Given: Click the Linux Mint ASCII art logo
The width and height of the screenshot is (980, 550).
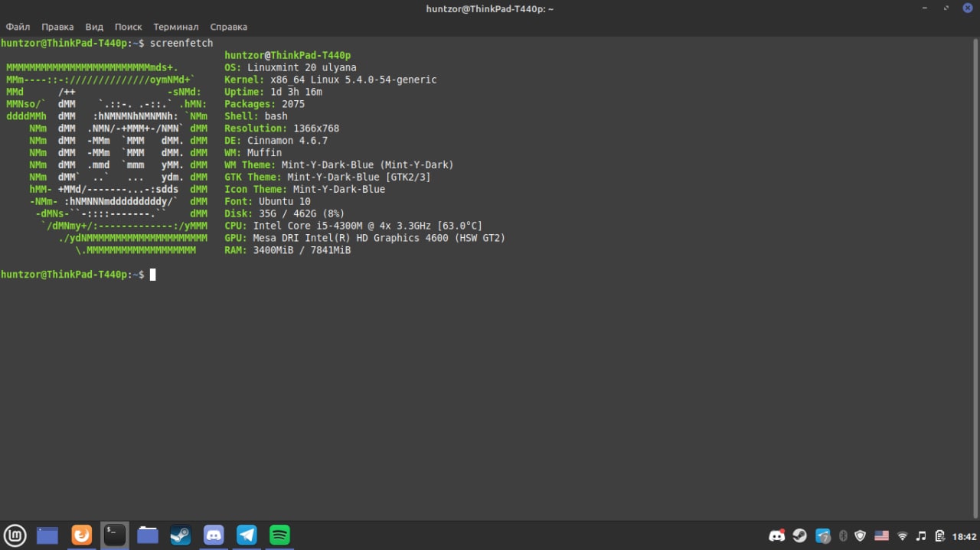Looking at the screenshot, I should click(107, 159).
